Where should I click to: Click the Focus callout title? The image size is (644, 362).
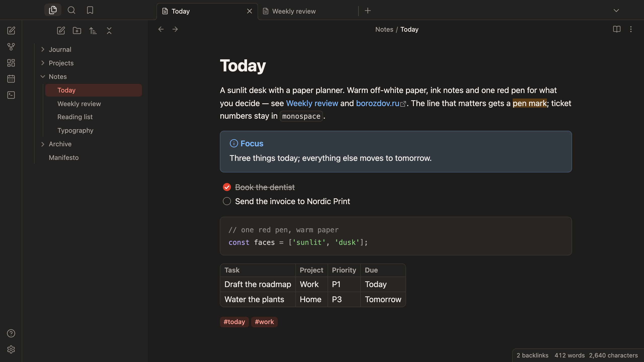252,144
